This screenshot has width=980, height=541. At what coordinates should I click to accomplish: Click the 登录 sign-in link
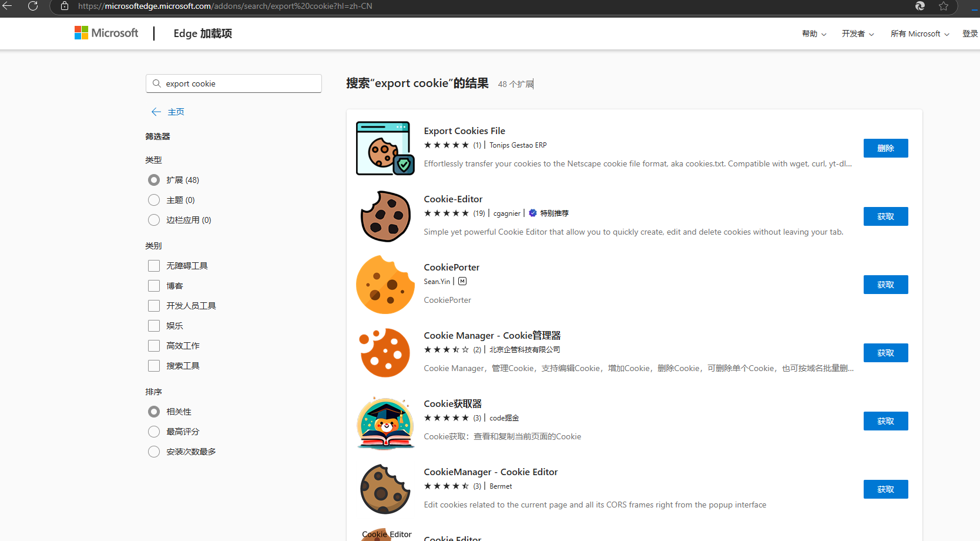point(970,34)
